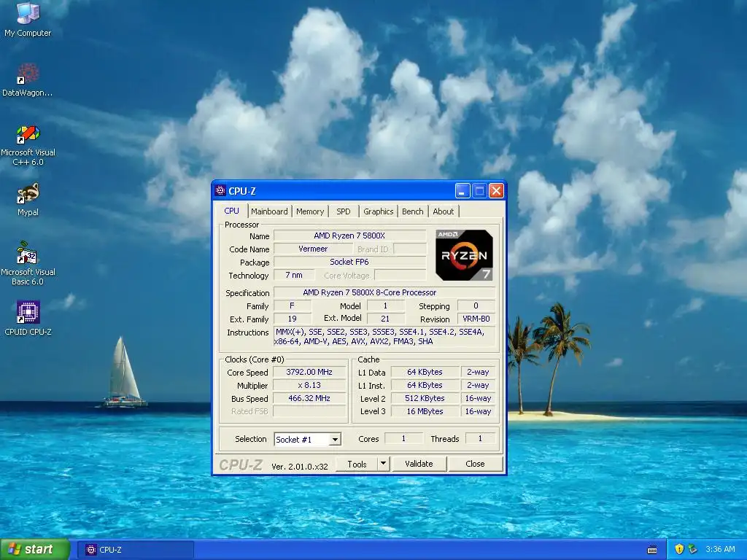The height and width of the screenshot is (560, 747).
Task: Click the Level 2 512 KBytes value
Action: pyautogui.click(x=425, y=398)
